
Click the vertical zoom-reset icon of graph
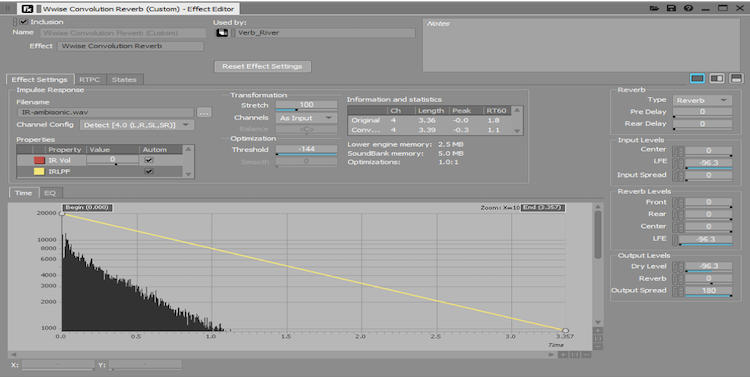(x=598, y=338)
